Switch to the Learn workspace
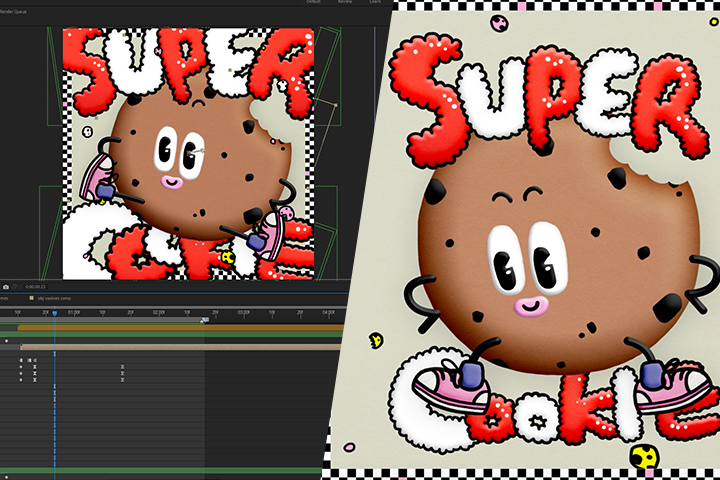 click(x=375, y=2)
